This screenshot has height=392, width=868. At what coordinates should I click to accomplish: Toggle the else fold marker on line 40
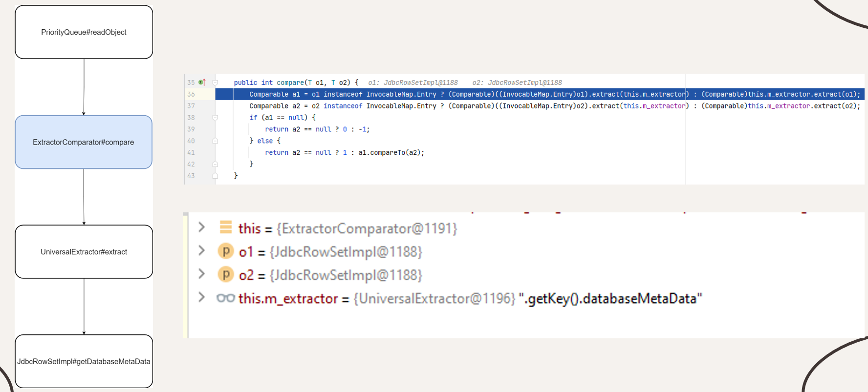click(215, 141)
